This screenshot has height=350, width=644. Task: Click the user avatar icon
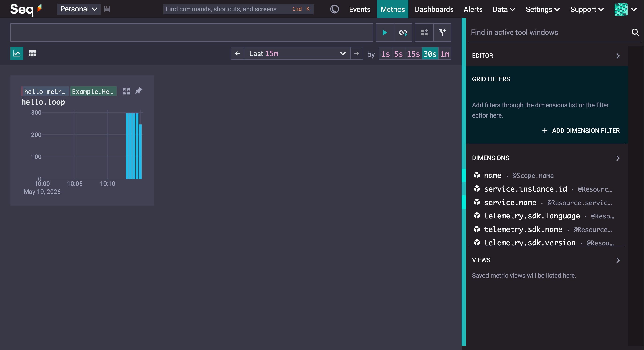[621, 9]
